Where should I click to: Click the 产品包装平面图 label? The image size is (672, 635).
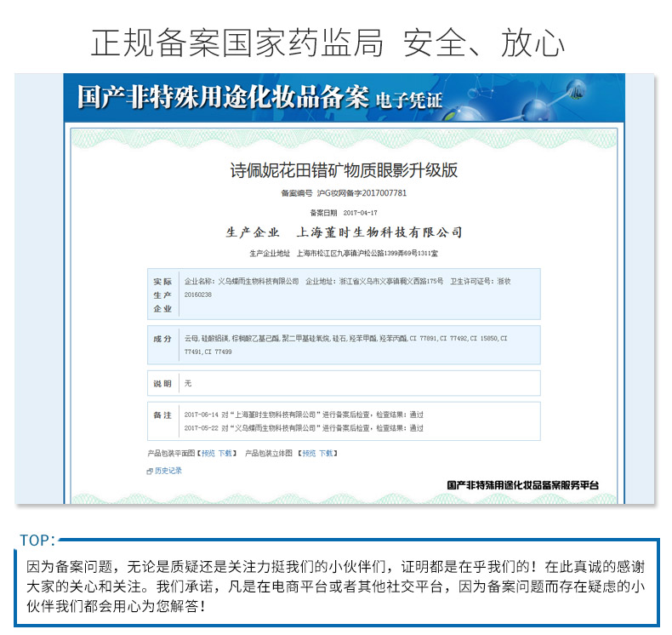tap(171, 453)
